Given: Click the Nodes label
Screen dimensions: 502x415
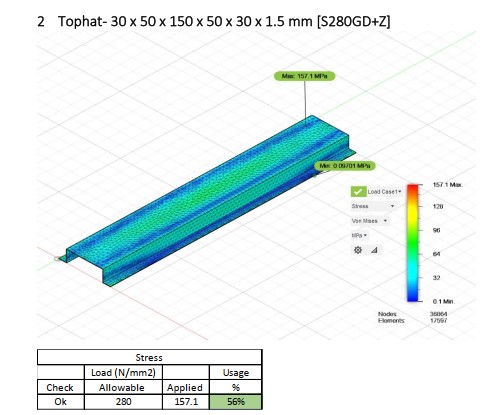Looking at the screenshot, I should tap(388, 314).
